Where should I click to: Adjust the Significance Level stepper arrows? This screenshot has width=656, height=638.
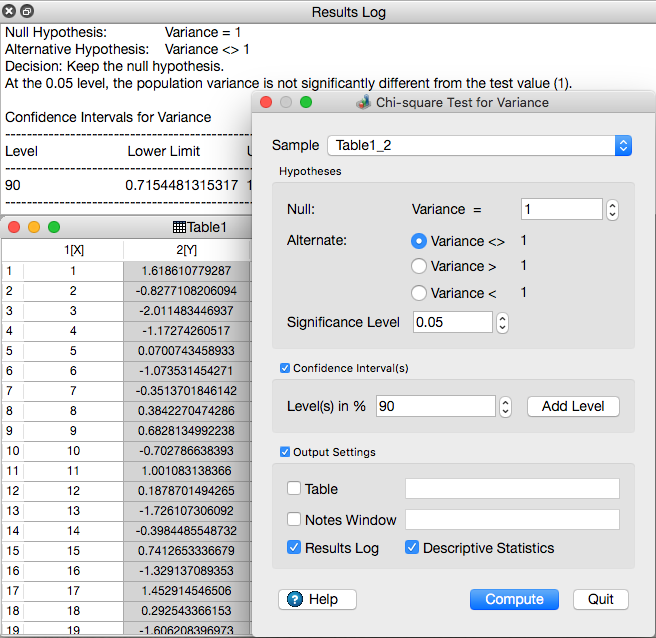[x=503, y=323]
